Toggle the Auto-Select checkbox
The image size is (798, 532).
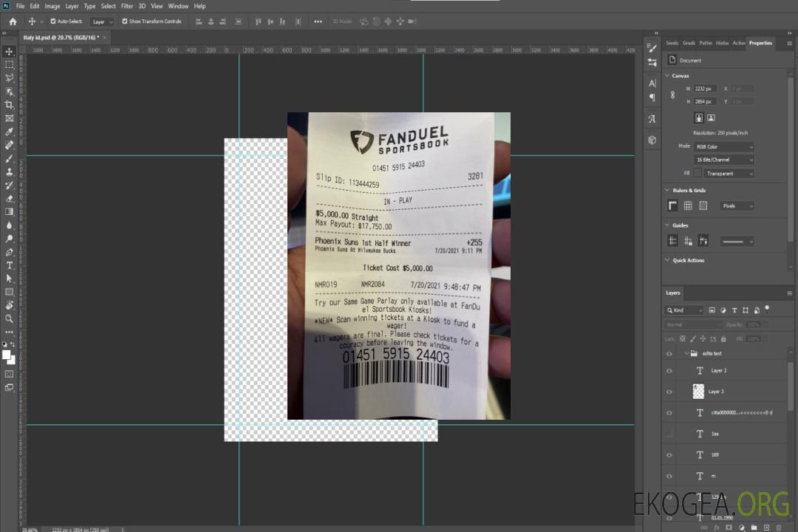click(53, 21)
